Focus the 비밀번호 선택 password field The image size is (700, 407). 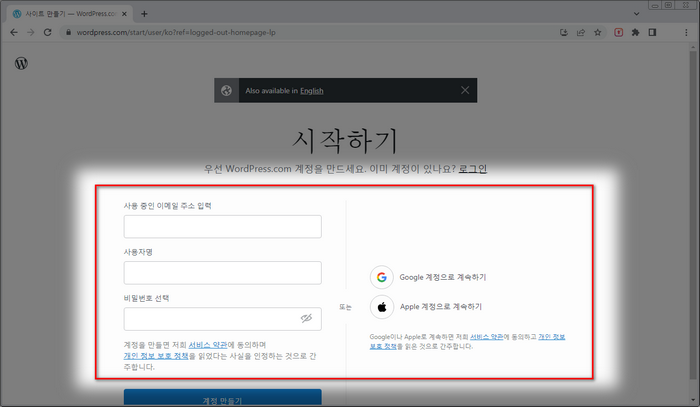pyautogui.click(x=222, y=319)
